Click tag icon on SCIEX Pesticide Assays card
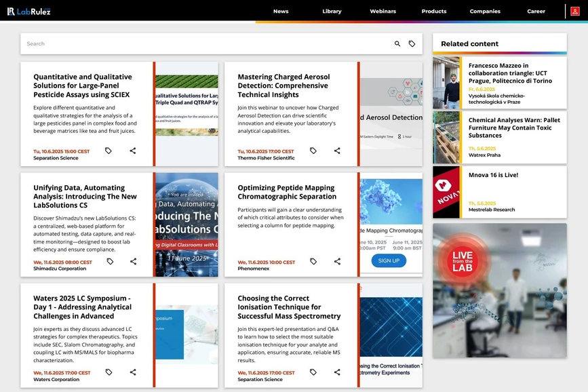588x392 pixels. click(109, 151)
